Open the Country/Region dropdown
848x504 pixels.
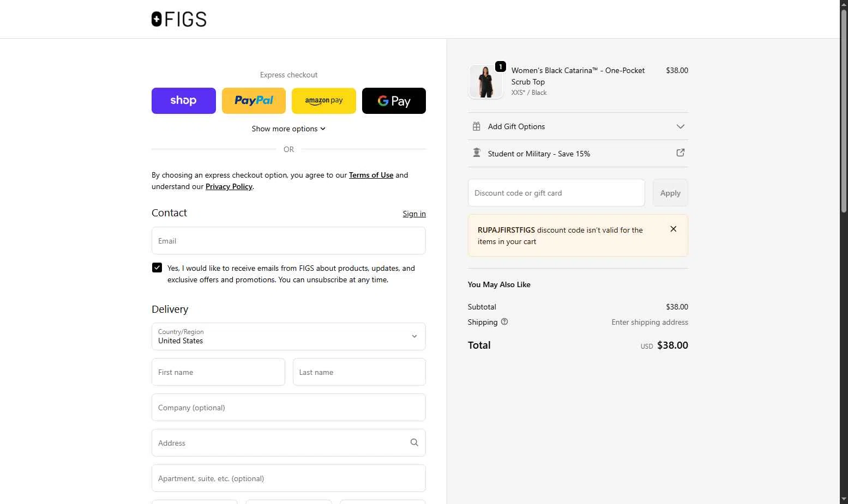[x=288, y=336]
